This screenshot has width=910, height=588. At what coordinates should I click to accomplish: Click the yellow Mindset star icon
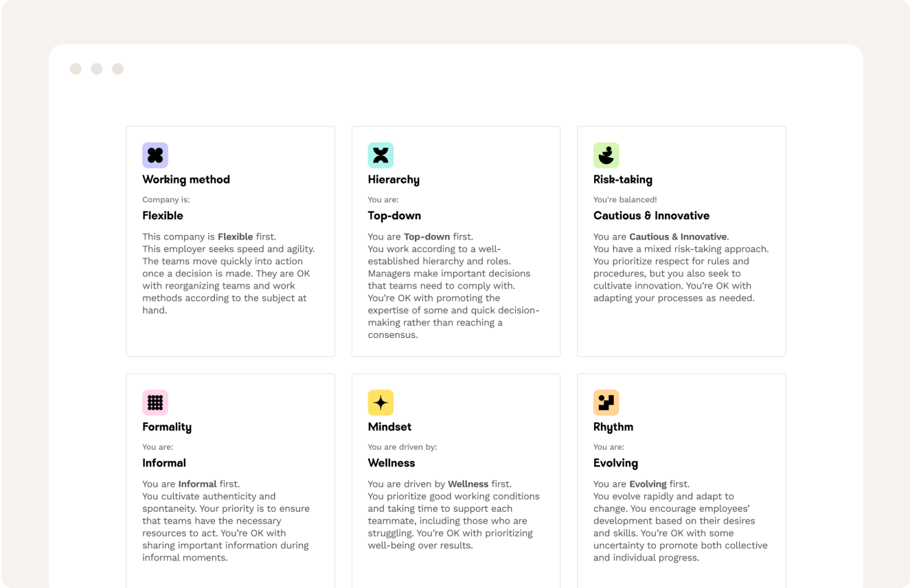pyautogui.click(x=380, y=403)
